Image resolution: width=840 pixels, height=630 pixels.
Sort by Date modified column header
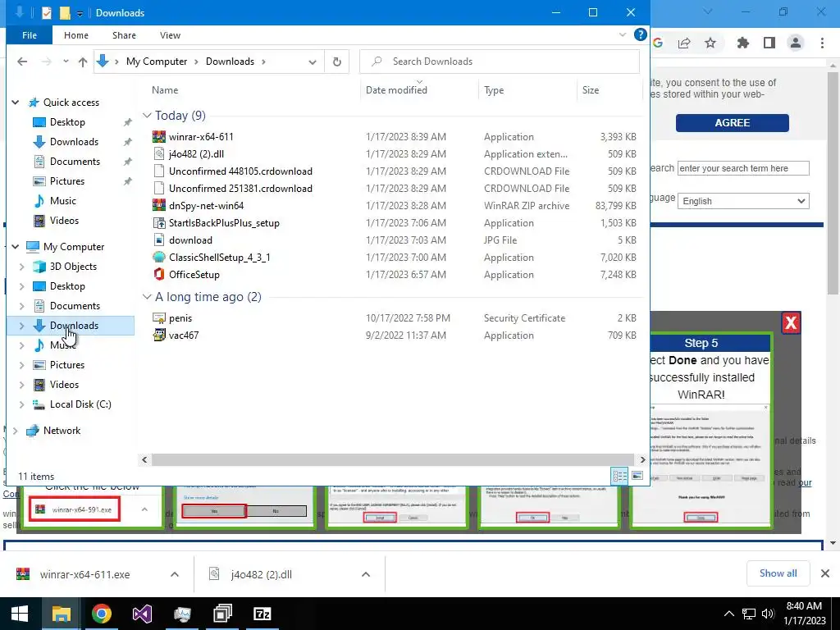tap(396, 90)
